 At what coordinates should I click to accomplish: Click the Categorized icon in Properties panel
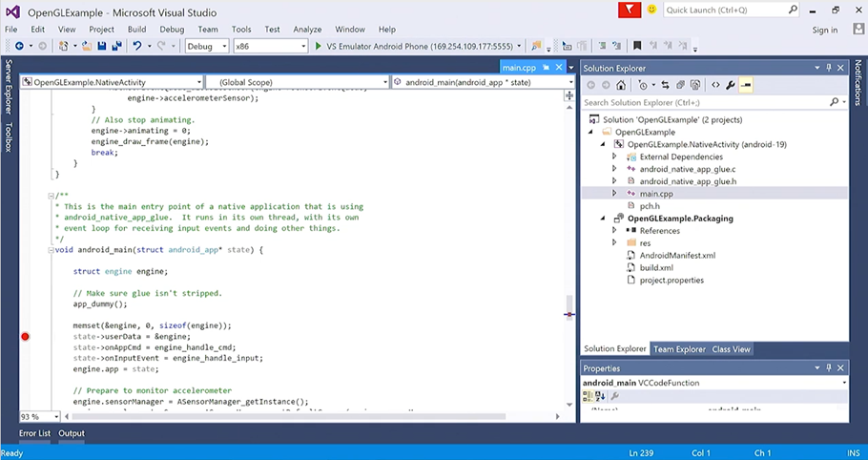pos(588,396)
